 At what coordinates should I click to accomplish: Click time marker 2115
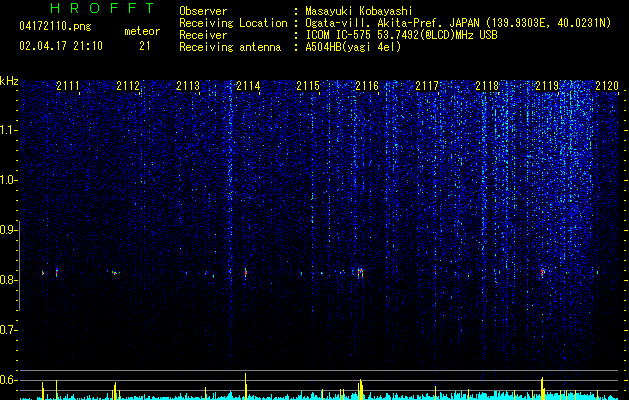308,85
